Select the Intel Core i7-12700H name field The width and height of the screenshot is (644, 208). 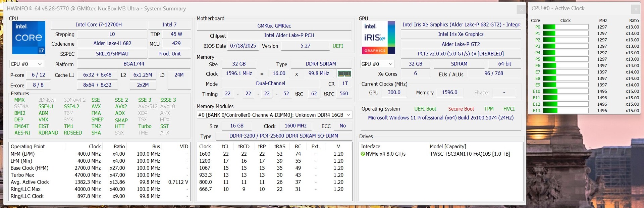pyautogui.click(x=99, y=25)
